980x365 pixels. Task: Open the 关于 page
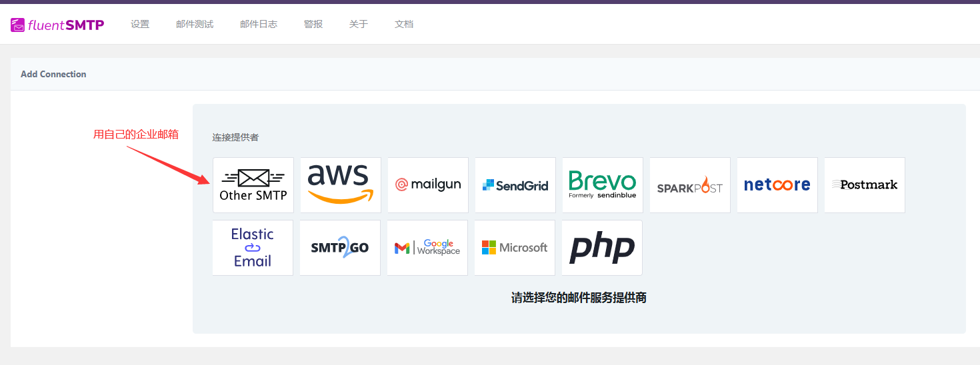359,24
